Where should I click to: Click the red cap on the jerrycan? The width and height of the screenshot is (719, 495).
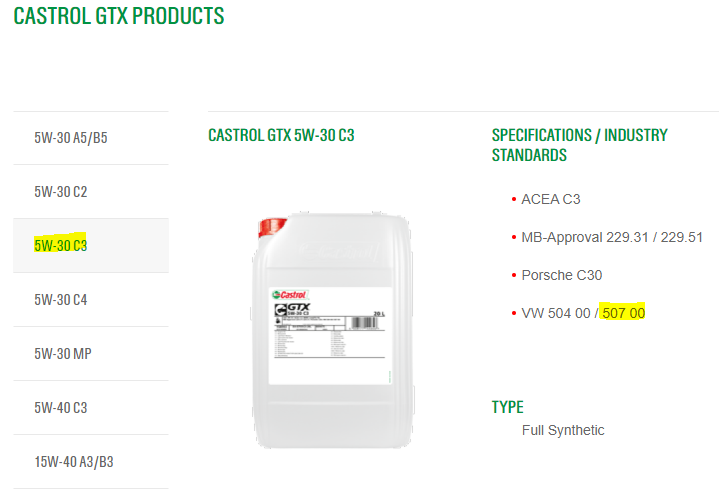pyautogui.click(x=271, y=228)
